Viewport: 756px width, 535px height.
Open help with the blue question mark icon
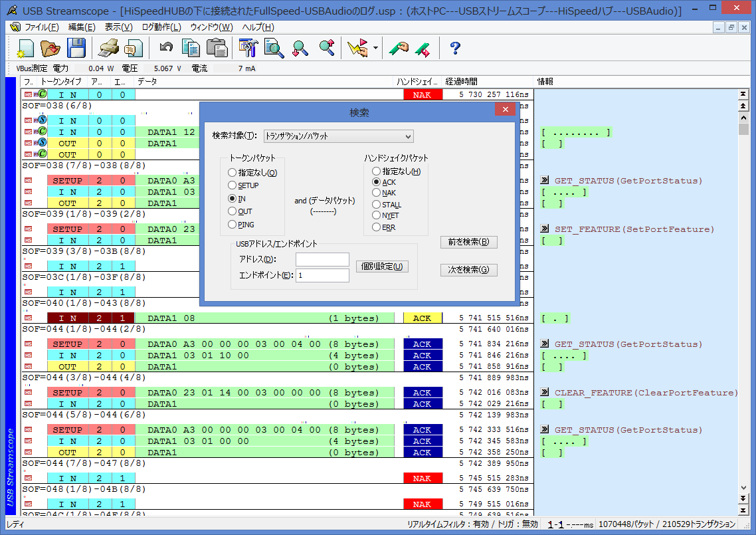[454, 49]
